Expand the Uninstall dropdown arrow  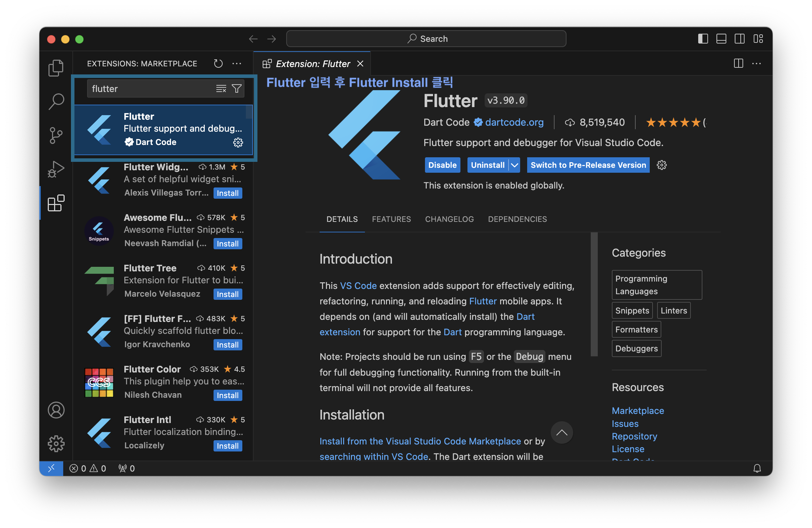pyautogui.click(x=515, y=165)
